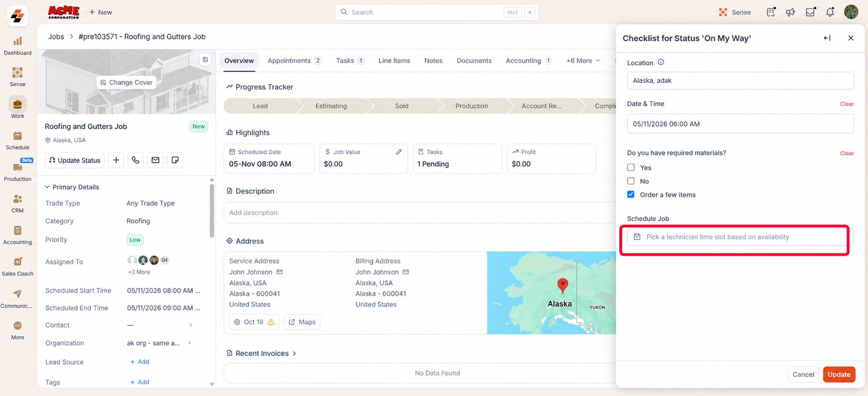Add a Lead Source
Viewport: 868px width, 396px height.
pyautogui.click(x=140, y=362)
